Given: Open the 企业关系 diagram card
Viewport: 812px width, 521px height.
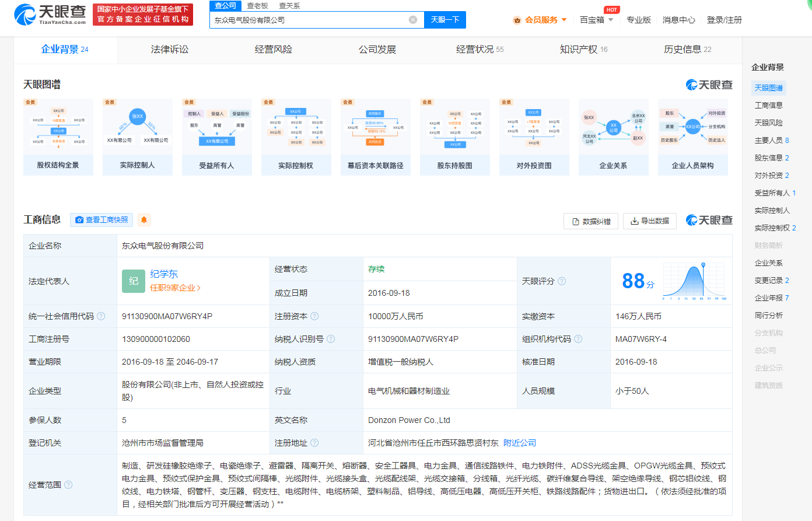Looking at the screenshot, I should (614, 137).
